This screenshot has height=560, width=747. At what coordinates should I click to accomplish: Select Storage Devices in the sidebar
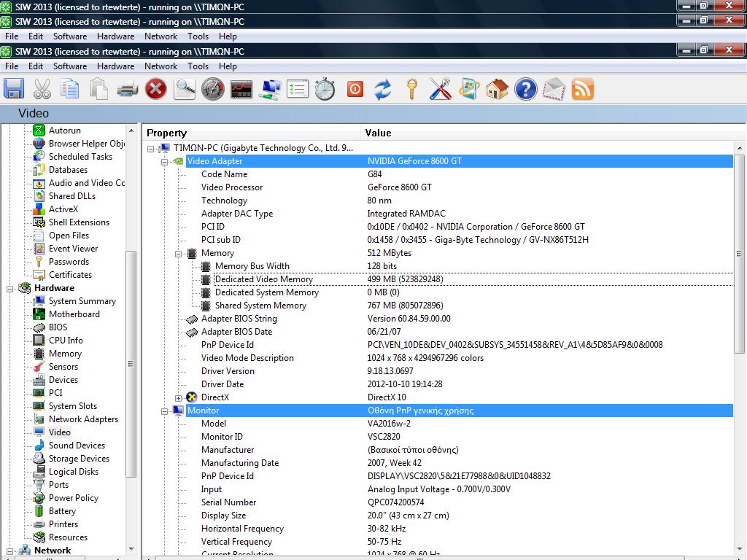(79, 458)
